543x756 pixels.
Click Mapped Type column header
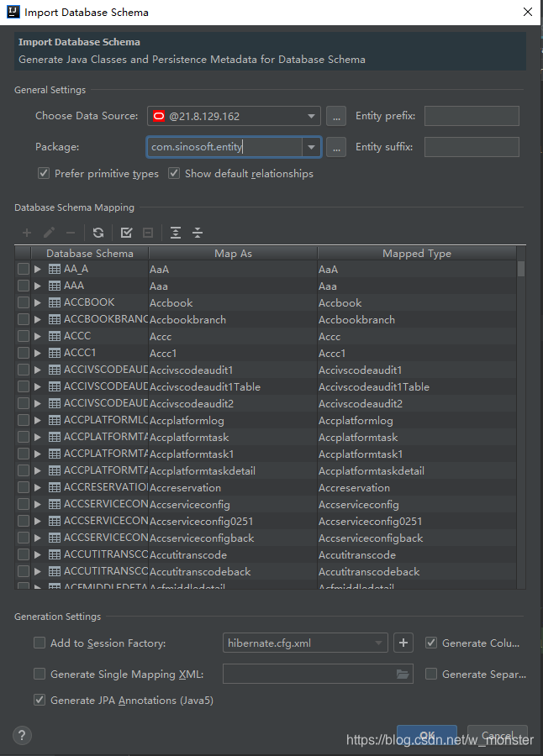[x=417, y=253]
